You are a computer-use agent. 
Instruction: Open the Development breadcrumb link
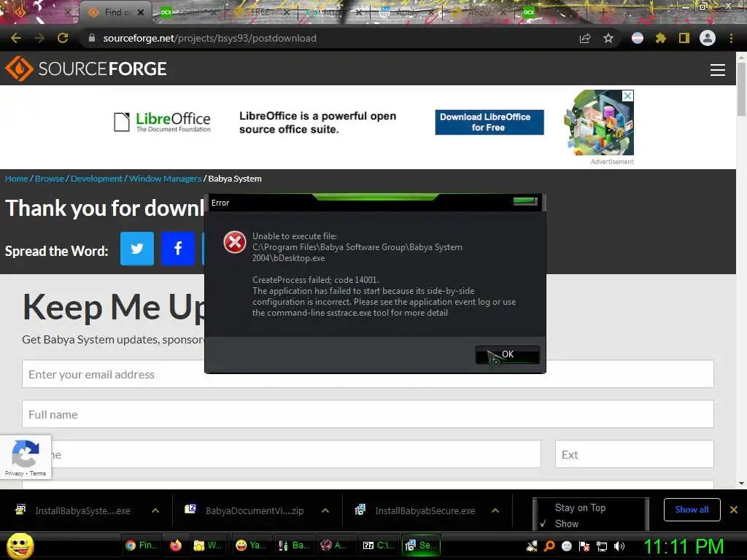96,179
